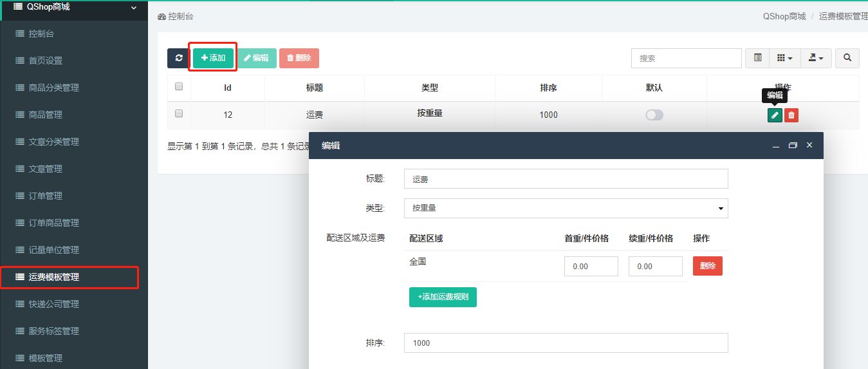
Task: Click the red 删除 button for 全国 row
Action: coord(707,266)
